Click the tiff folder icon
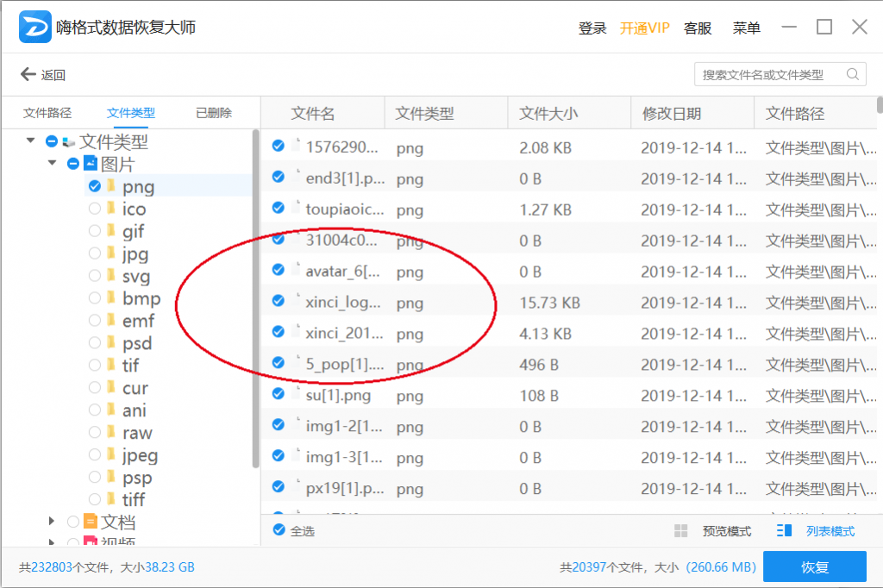Screen dimensions: 883x588 (111, 499)
